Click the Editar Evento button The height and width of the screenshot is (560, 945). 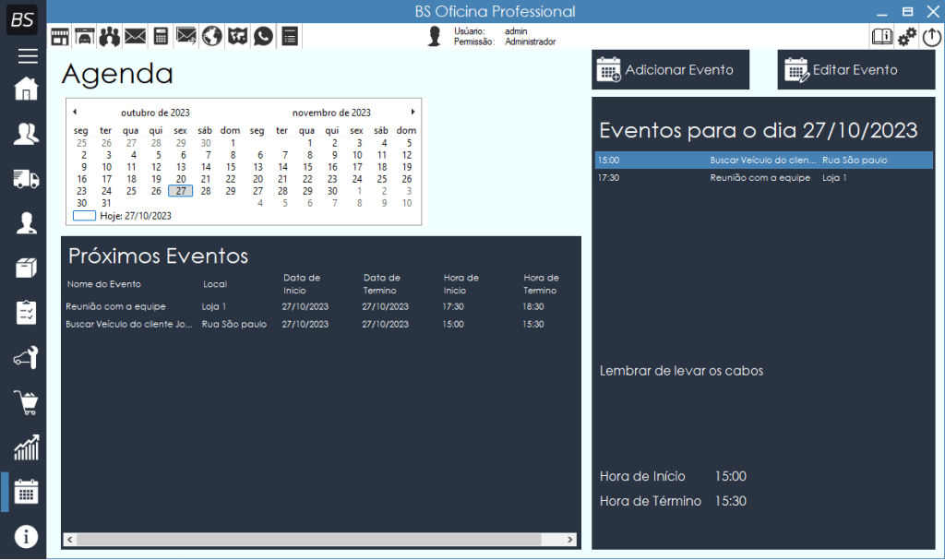[x=855, y=70]
